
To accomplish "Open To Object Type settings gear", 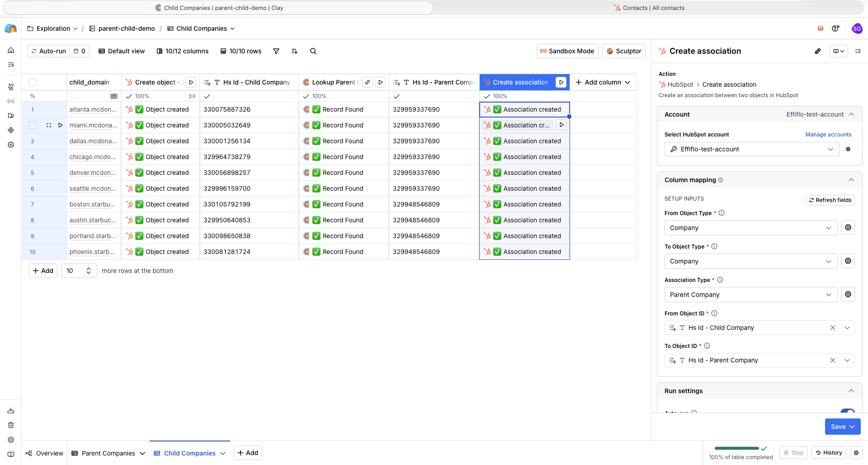I will coord(848,261).
